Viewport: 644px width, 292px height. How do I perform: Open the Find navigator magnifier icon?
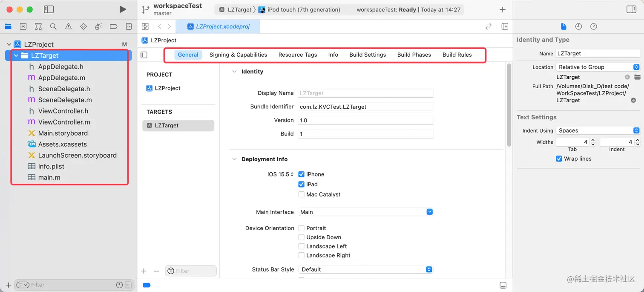(x=53, y=26)
